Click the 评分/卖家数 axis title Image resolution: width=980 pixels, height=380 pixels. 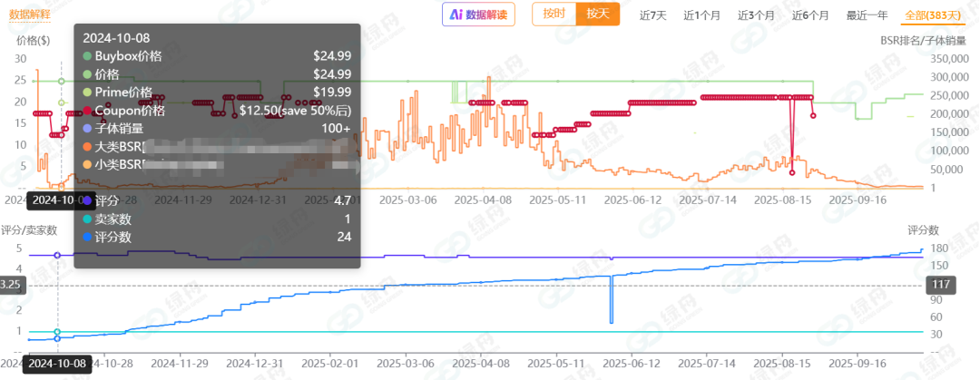[x=29, y=230]
